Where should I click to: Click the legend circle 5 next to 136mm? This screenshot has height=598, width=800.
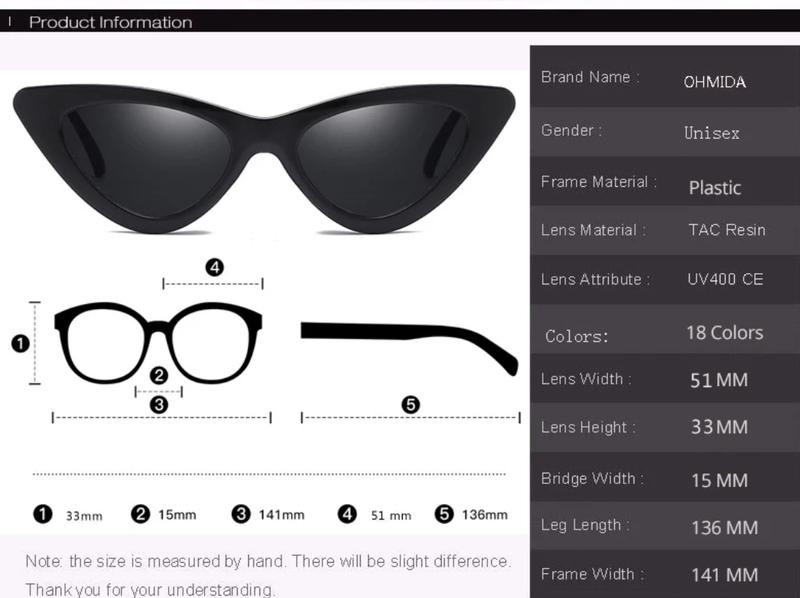click(444, 514)
